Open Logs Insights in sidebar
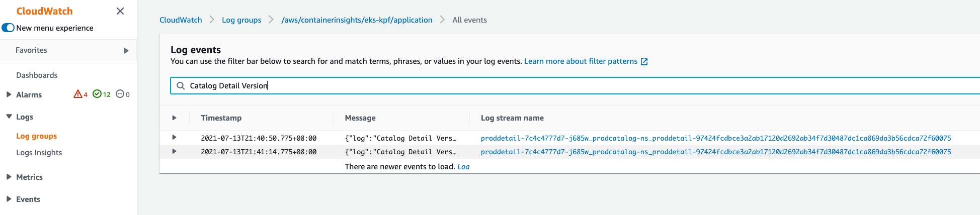 pos(39,152)
